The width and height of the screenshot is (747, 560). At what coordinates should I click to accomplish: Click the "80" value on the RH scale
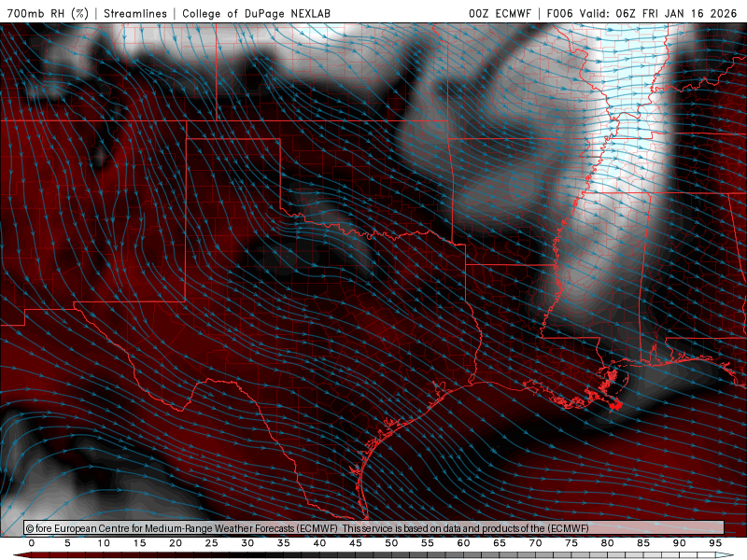tap(607, 543)
